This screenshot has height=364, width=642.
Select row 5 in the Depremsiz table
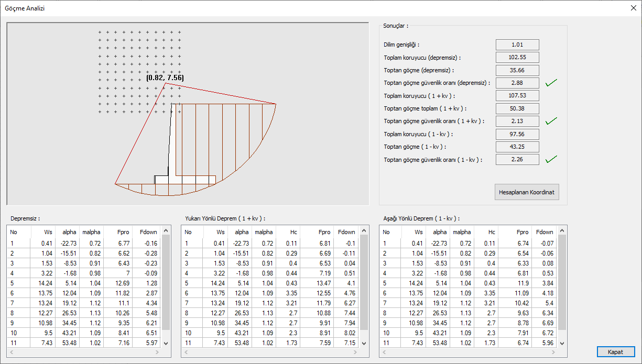[84, 283]
